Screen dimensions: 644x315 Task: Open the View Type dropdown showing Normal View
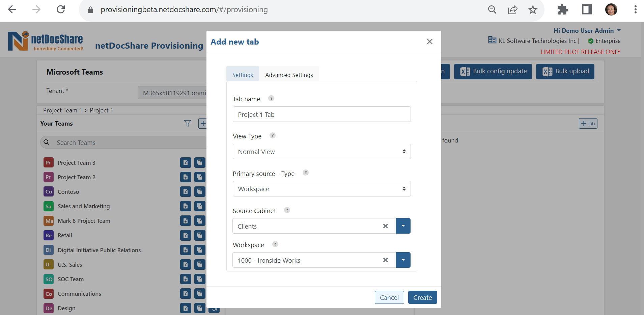[x=321, y=152]
